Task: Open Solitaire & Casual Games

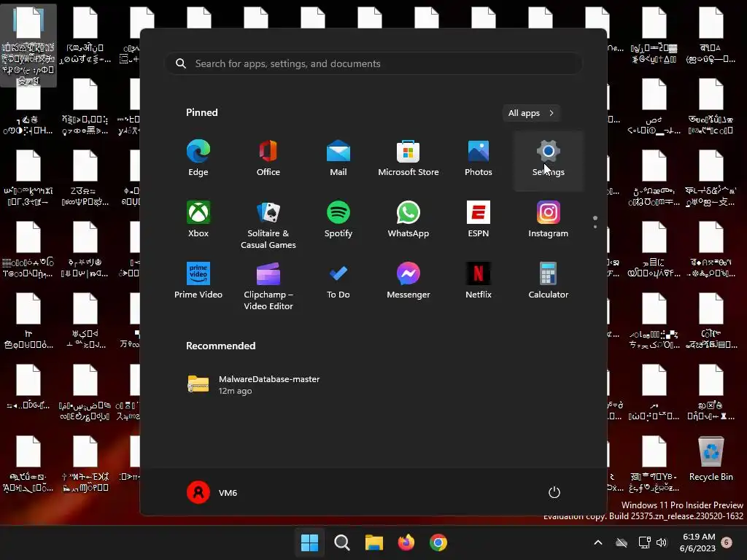Action: point(268,225)
